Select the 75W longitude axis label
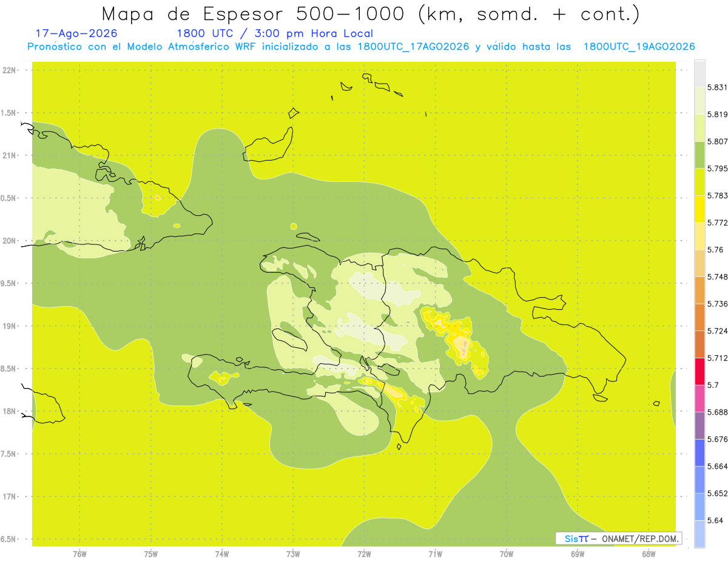Screen dimensions: 728x562 pyautogui.click(x=150, y=554)
